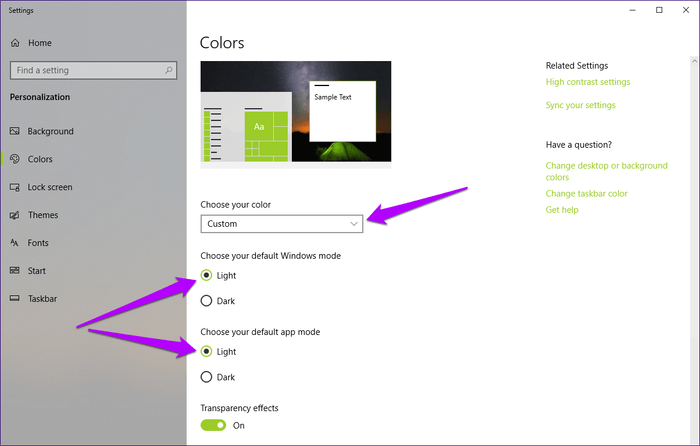The image size is (700, 446).
Task: Open Change taskbar color link
Action: [586, 193]
